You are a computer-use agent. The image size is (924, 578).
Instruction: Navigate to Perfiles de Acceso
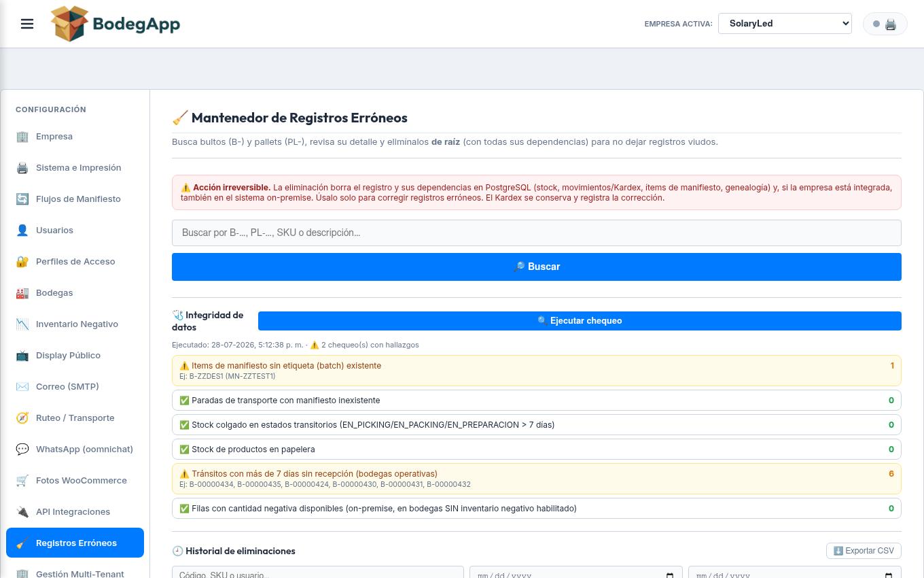click(75, 262)
